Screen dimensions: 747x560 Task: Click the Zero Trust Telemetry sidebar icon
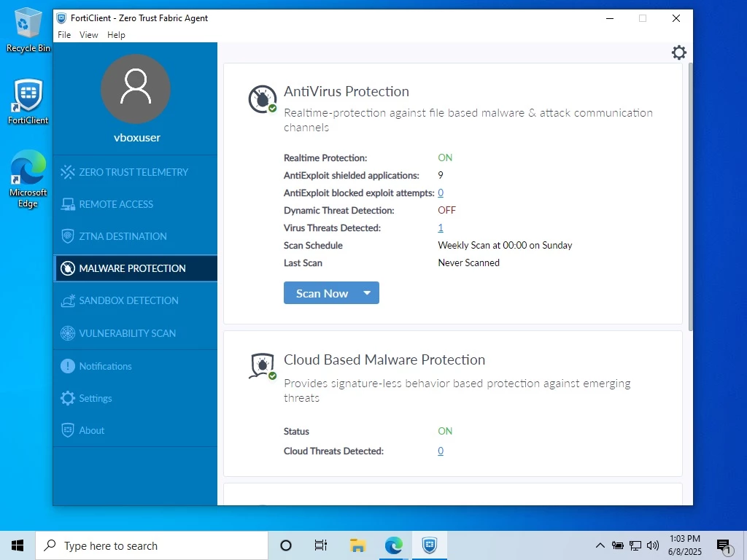(68, 172)
